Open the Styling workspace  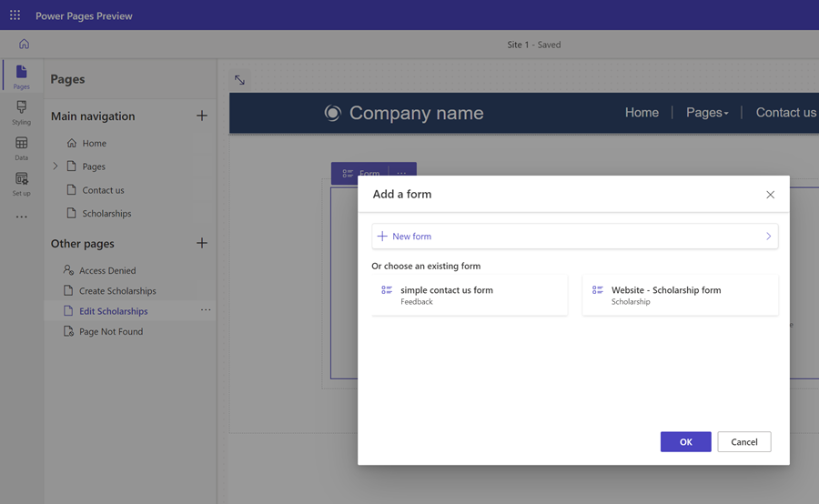21,113
